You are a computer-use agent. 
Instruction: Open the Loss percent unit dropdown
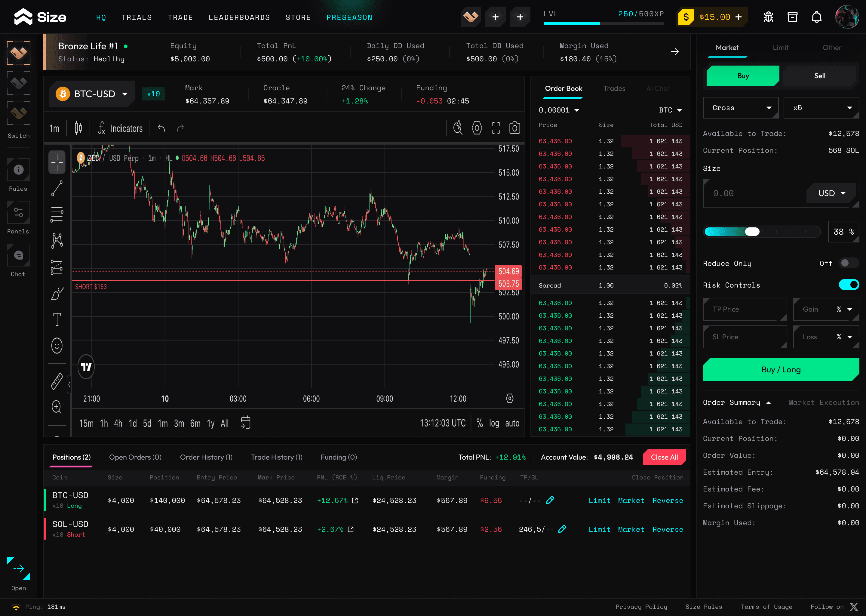tap(844, 337)
